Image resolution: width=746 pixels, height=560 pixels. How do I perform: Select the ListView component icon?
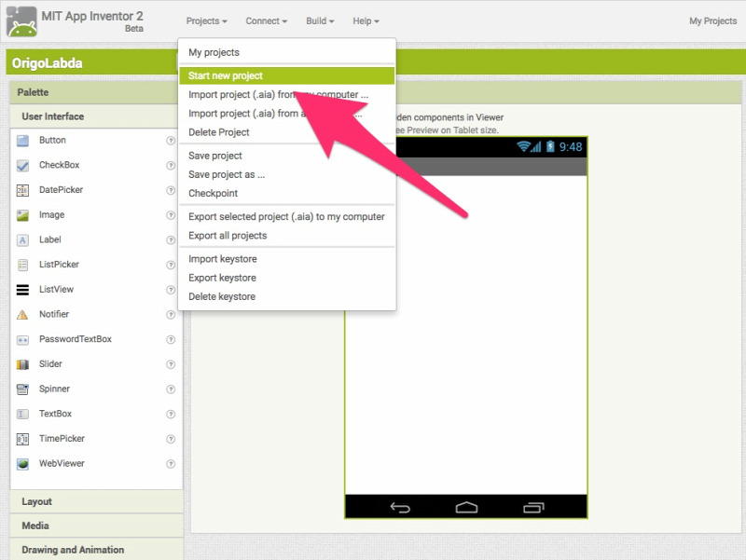coord(22,290)
